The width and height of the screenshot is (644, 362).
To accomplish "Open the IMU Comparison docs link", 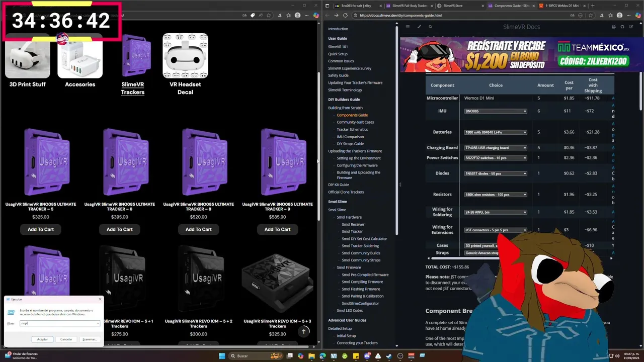I will tap(350, 137).
